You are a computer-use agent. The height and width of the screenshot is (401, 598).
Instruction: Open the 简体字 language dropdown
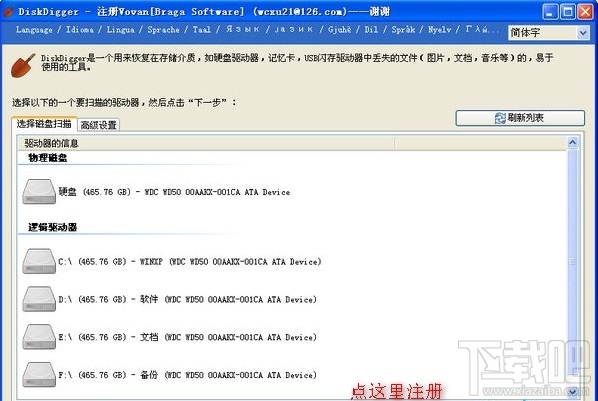(548, 33)
